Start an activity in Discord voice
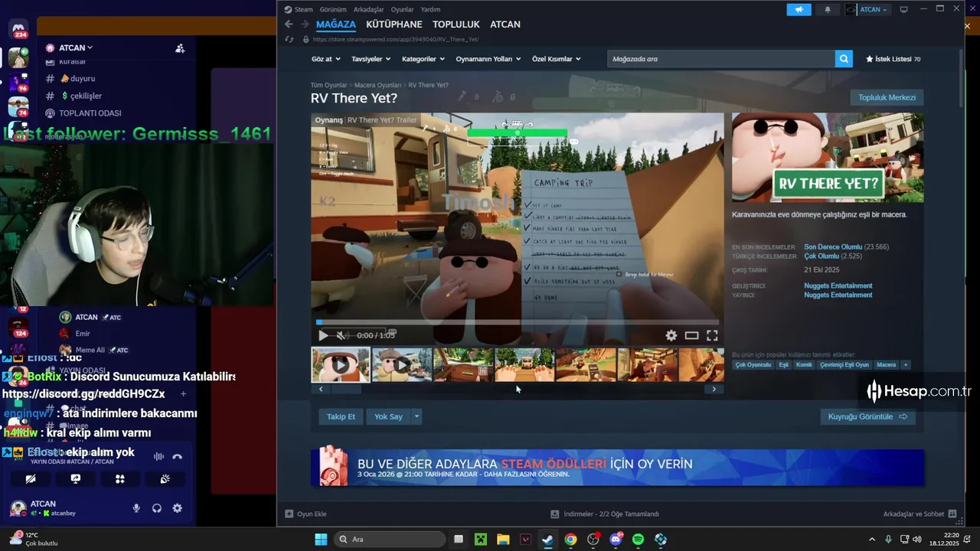This screenshot has width=980, height=551. pyautogui.click(x=120, y=479)
